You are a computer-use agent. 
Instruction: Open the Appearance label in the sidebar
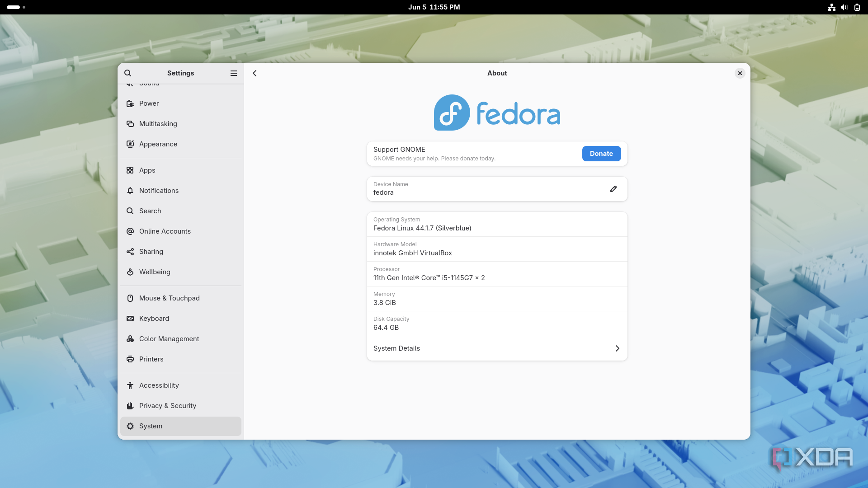coord(158,144)
